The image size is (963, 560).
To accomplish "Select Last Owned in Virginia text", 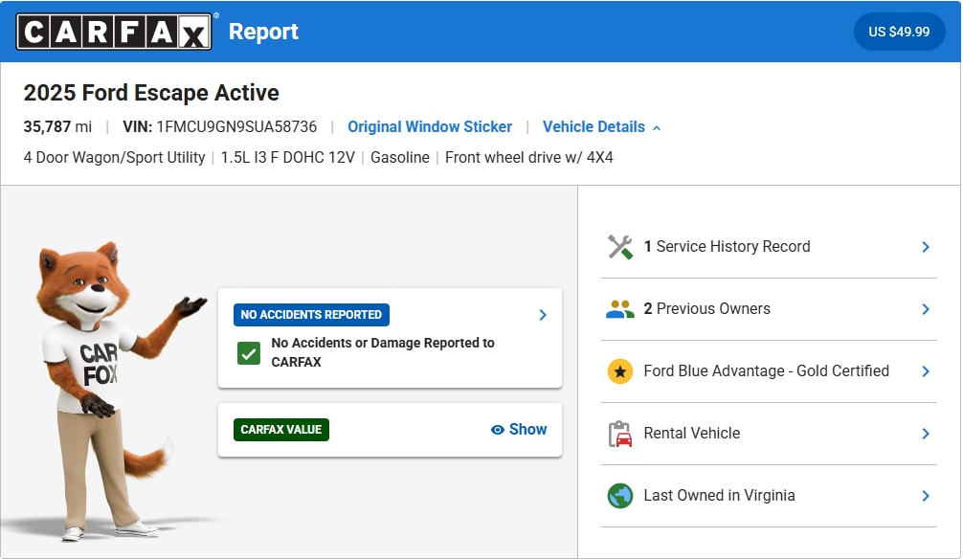I will (719, 496).
